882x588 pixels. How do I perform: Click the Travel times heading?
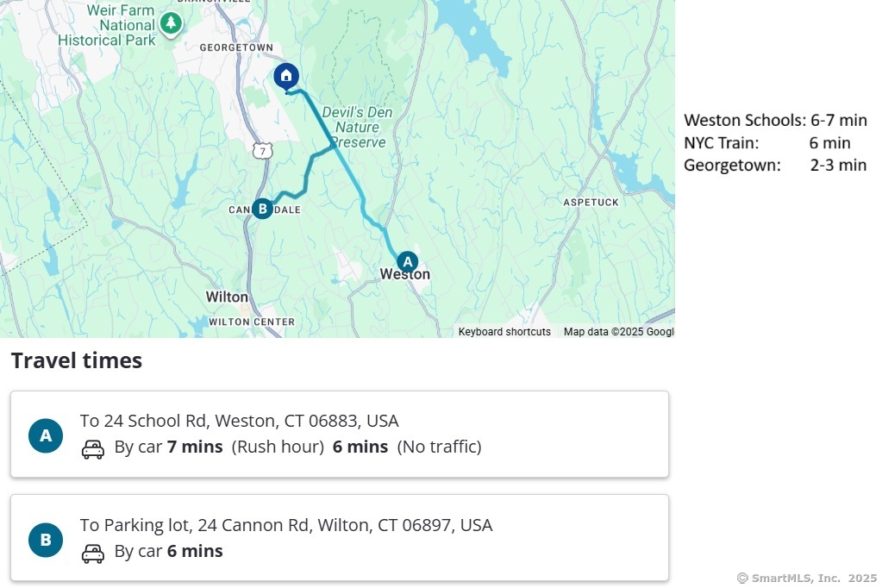(77, 360)
